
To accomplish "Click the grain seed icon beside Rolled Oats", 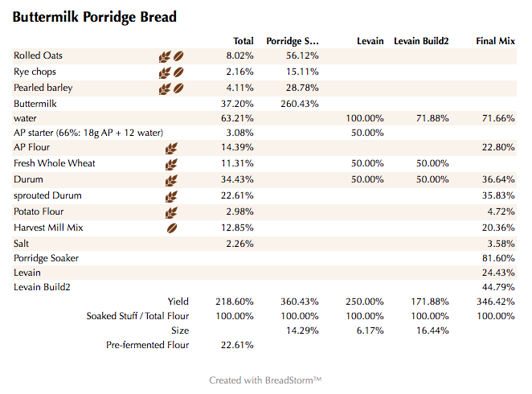I will click(x=179, y=56).
